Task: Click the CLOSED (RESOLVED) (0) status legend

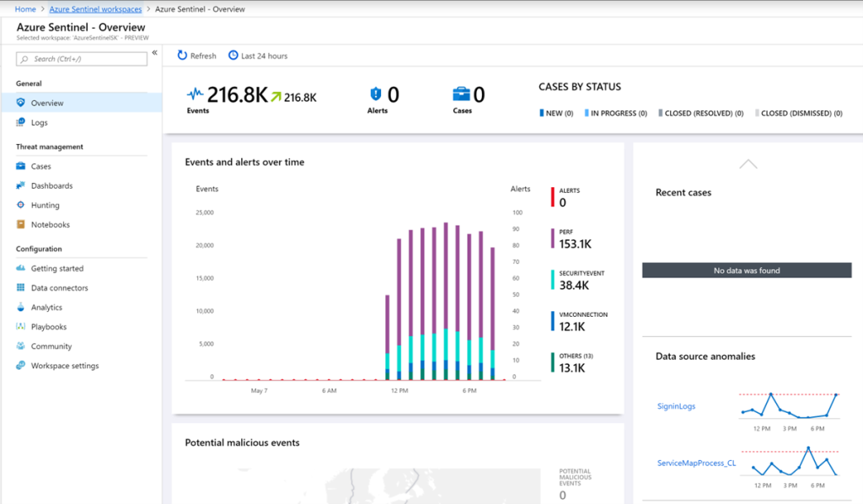Action: 700,113
